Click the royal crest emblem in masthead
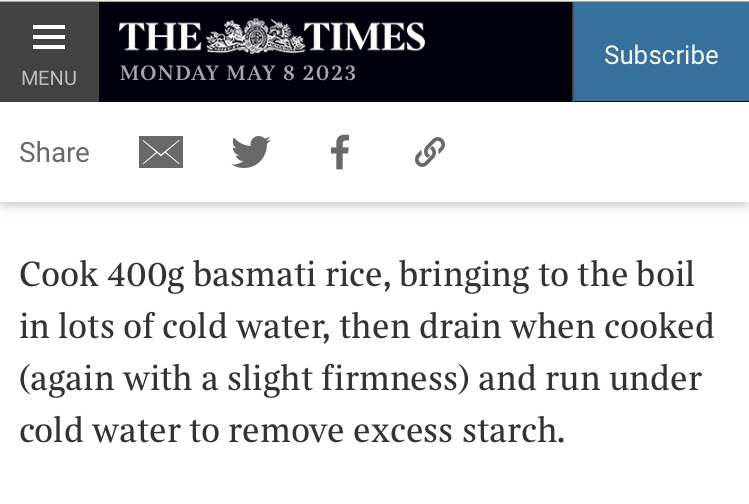This screenshot has width=749, height=504. tap(256, 36)
